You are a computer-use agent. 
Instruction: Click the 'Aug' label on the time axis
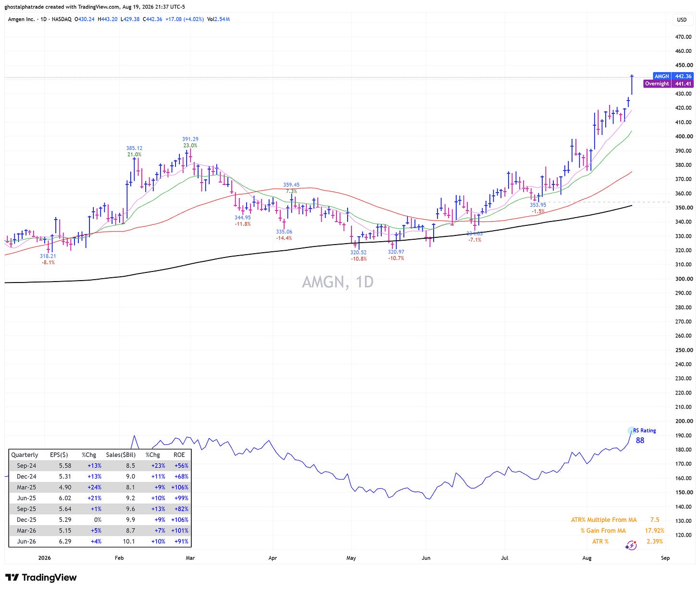point(587,558)
